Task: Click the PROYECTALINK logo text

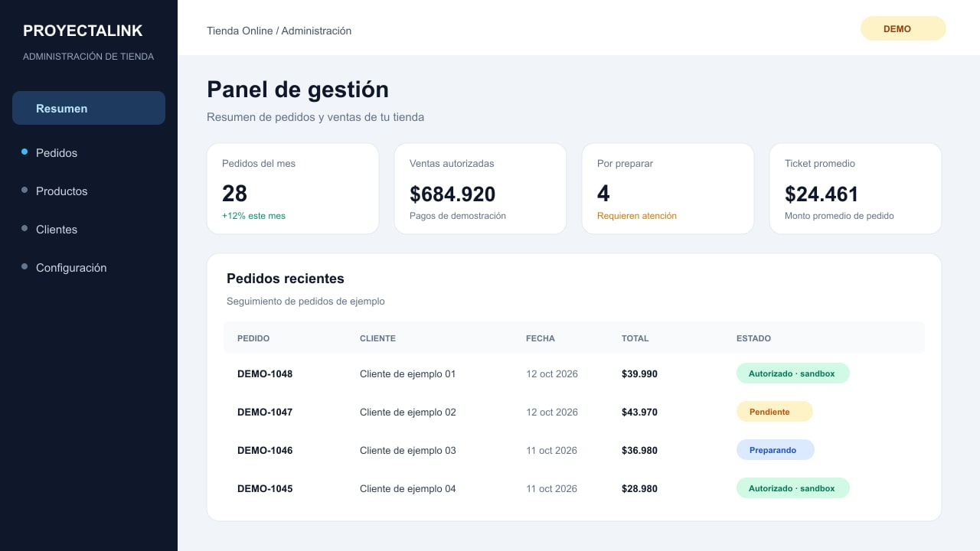Action: click(83, 31)
